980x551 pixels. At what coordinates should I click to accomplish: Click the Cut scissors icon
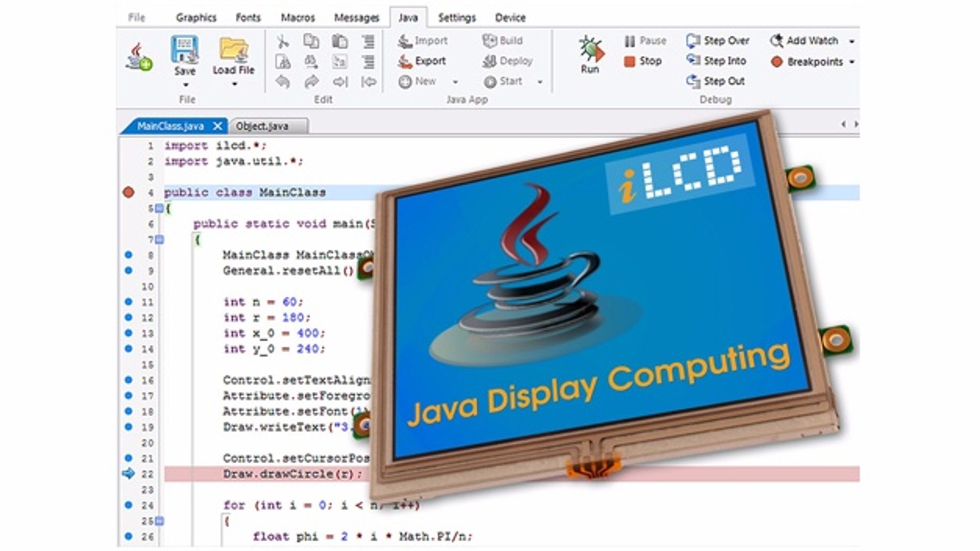[283, 41]
